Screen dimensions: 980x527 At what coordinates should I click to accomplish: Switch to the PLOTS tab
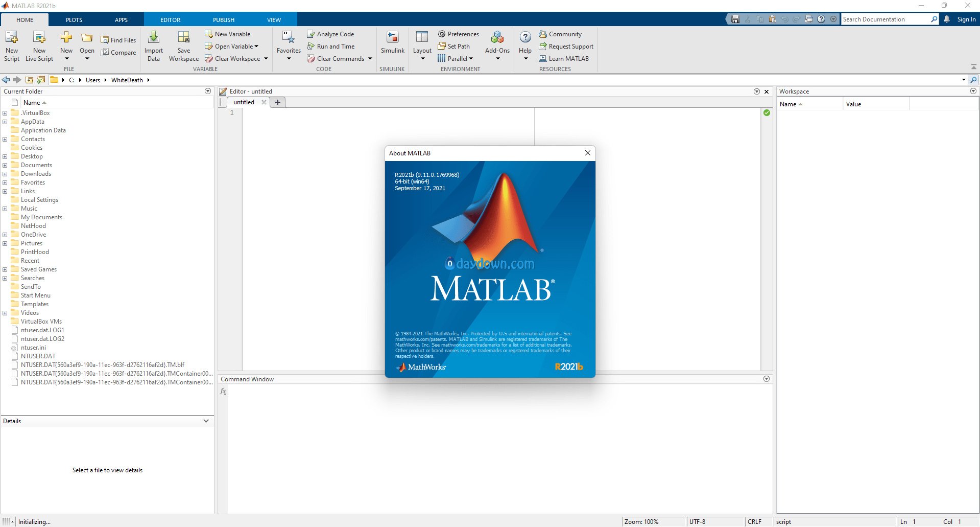74,20
